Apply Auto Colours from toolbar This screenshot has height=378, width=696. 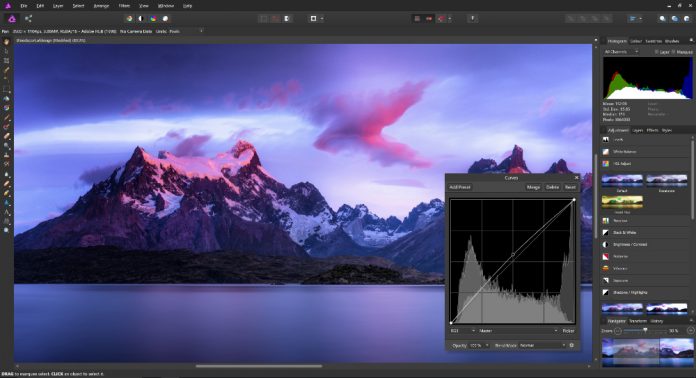[x=153, y=19]
